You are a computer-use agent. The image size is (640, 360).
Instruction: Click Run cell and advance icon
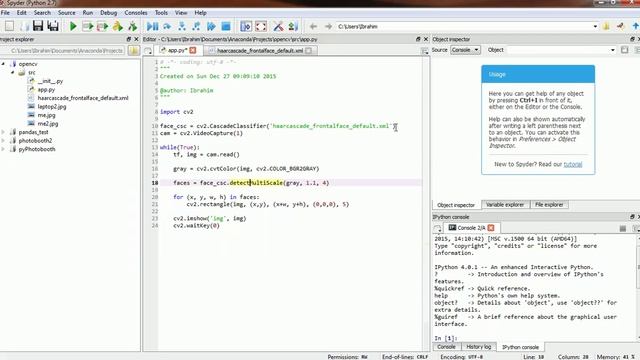coord(102,26)
